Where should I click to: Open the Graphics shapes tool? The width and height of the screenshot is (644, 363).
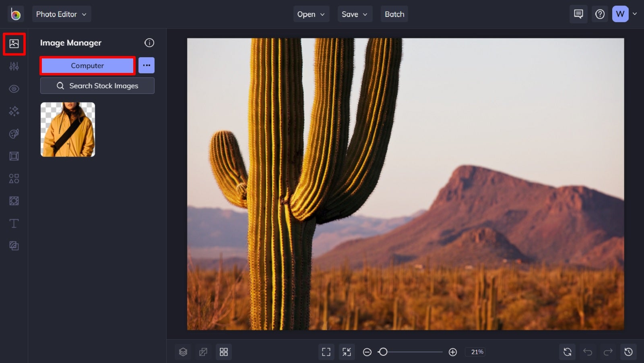(14, 178)
